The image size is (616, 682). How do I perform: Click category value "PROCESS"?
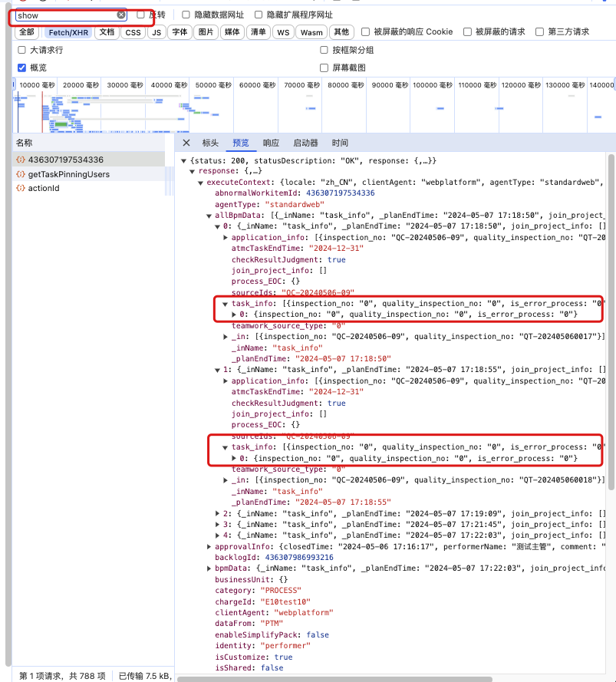(281, 590)
